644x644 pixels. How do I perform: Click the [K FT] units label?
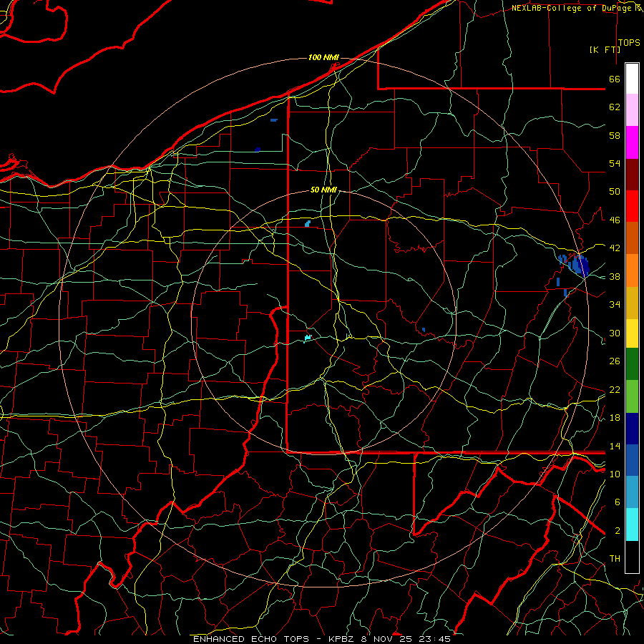(605, 49)
